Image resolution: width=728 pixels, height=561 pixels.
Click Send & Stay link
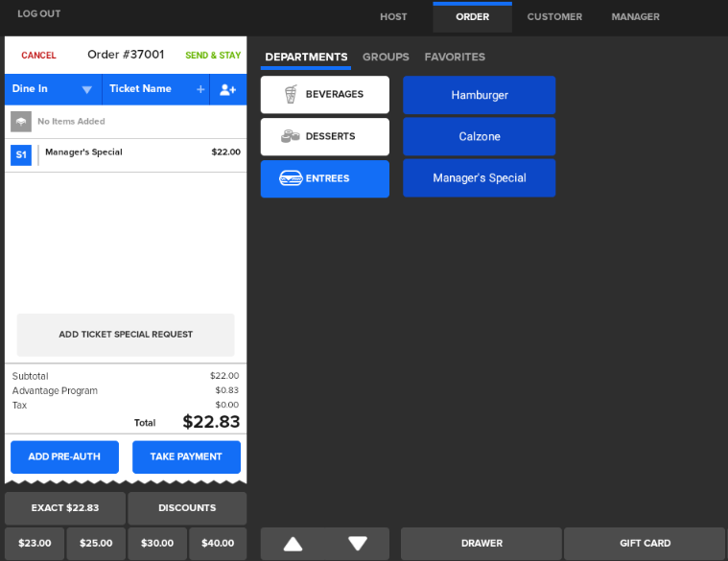(213, 56)
